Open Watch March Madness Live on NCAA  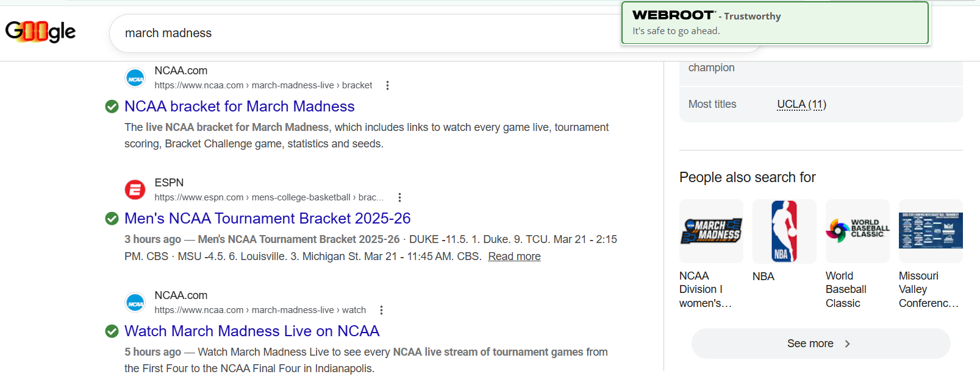pos(252,331)
